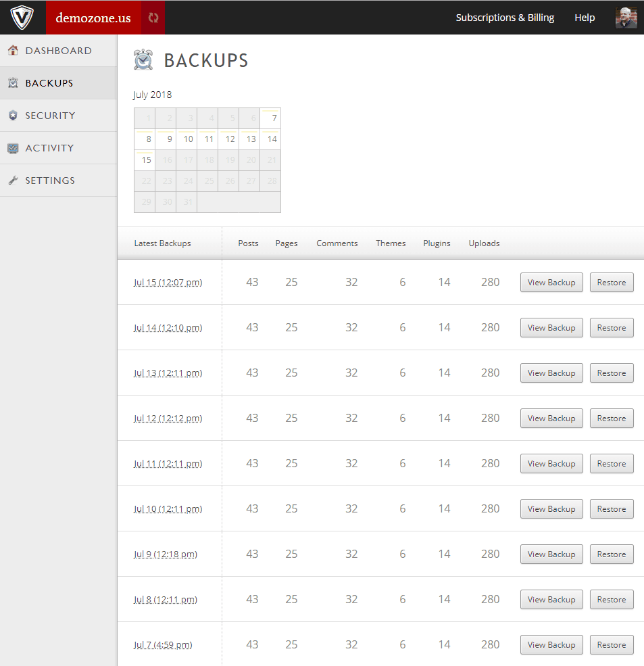Click the VaultPress shield logo

pos(22,18)
